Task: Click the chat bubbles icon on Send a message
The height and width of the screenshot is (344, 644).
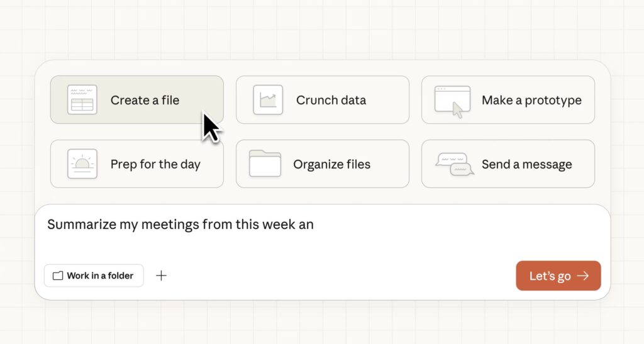Action: [455, 164]
